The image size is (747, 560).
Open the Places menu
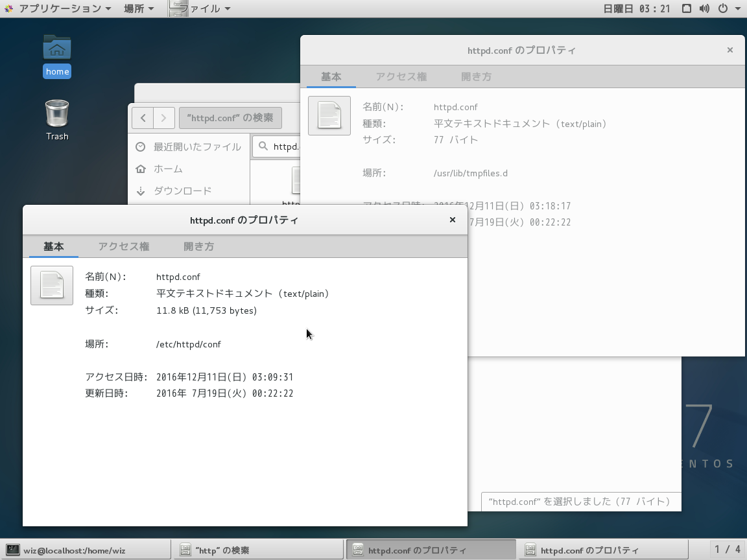139,8
